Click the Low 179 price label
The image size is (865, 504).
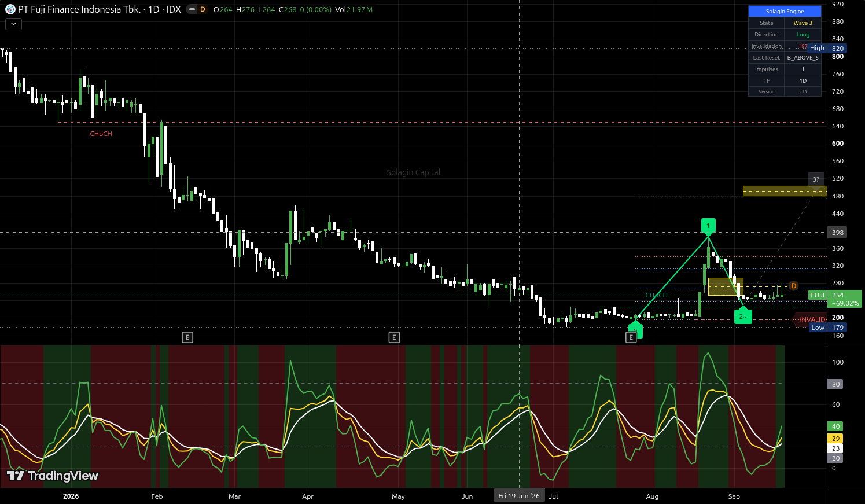click(827, 328)
